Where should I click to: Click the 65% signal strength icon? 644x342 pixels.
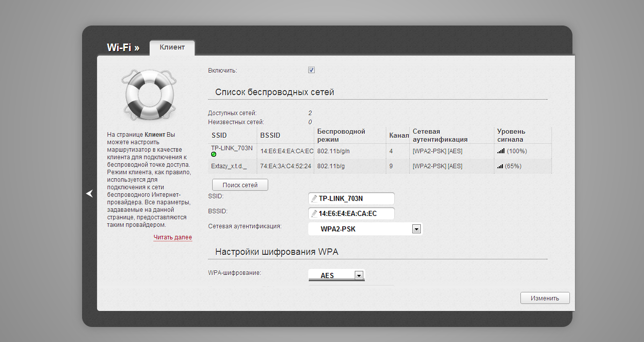coord(500,166)
